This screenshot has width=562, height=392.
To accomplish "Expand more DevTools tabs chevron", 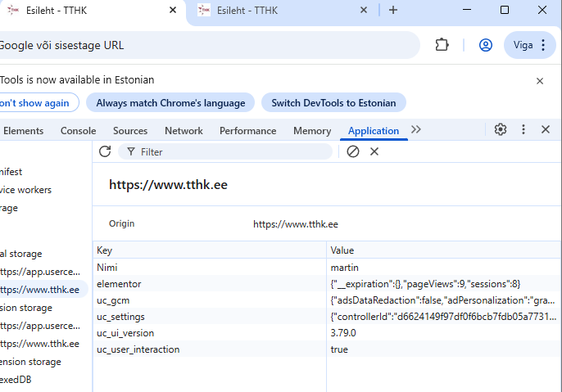I will pyautogui.click(x=416, y=130).
